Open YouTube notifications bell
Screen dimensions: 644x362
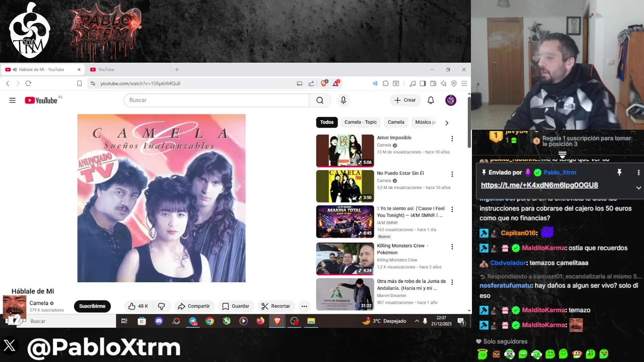431,100
